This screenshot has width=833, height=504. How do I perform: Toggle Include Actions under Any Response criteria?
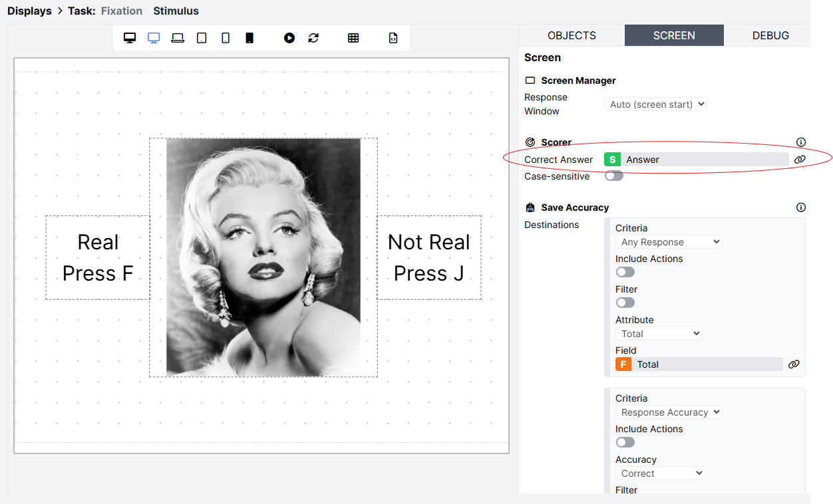point(625,272)
